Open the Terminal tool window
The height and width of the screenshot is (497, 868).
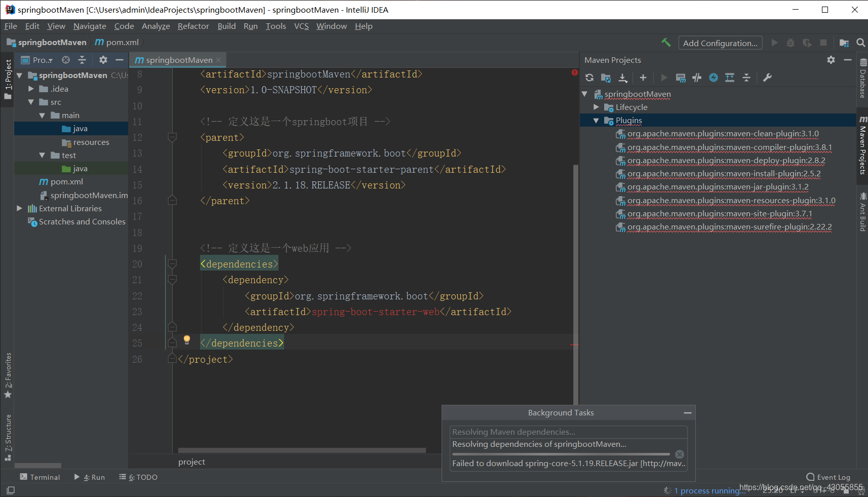point(40,477)
